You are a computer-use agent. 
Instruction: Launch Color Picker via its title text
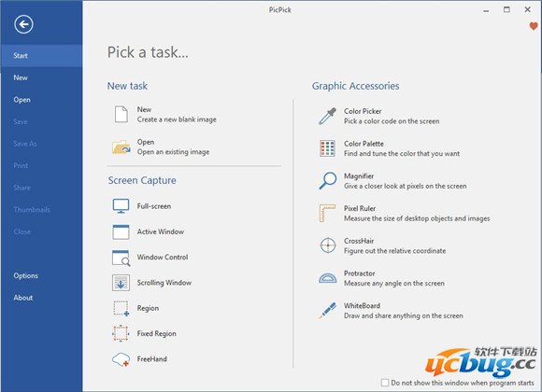pos(363,111)
